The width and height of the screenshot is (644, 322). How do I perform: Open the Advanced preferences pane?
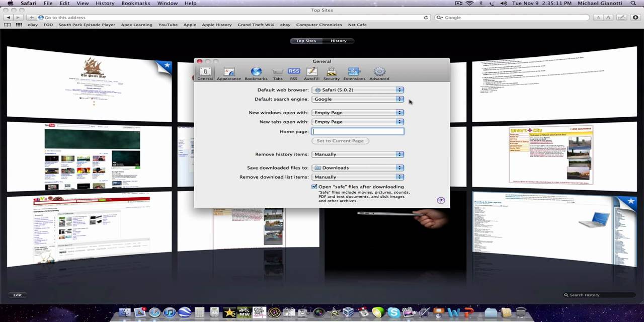379,74
